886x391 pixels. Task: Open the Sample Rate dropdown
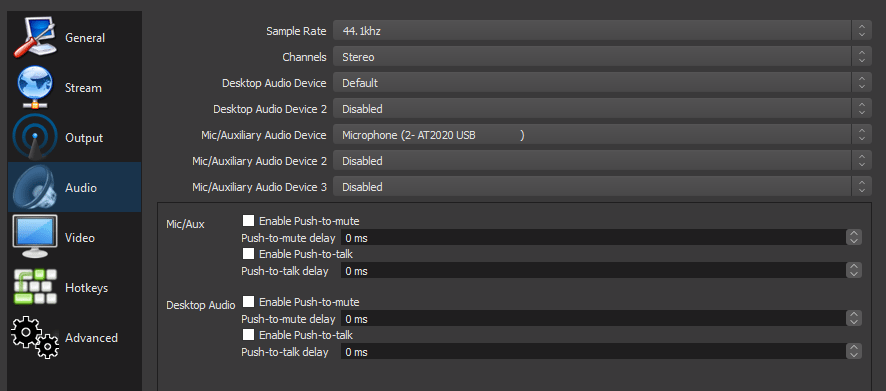pos(602,31)
